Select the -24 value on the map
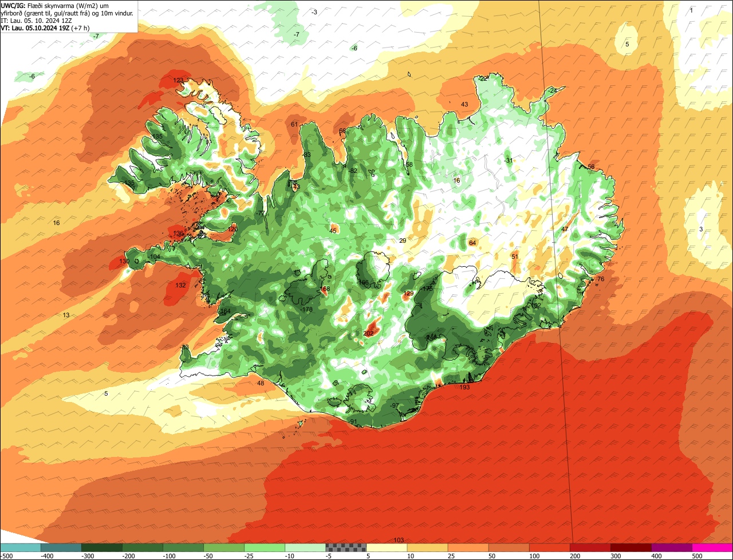This screenshot has height=560, width=733. tap(553, 90)
